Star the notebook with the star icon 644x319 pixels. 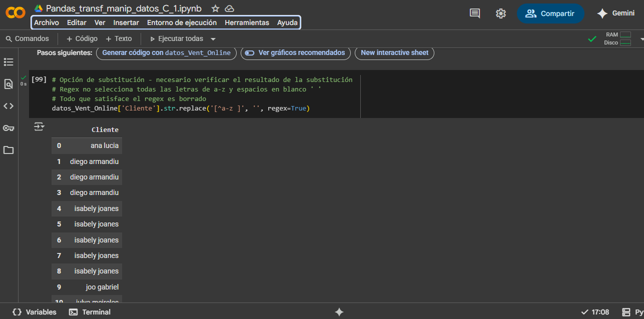click(x=215, y=8)
